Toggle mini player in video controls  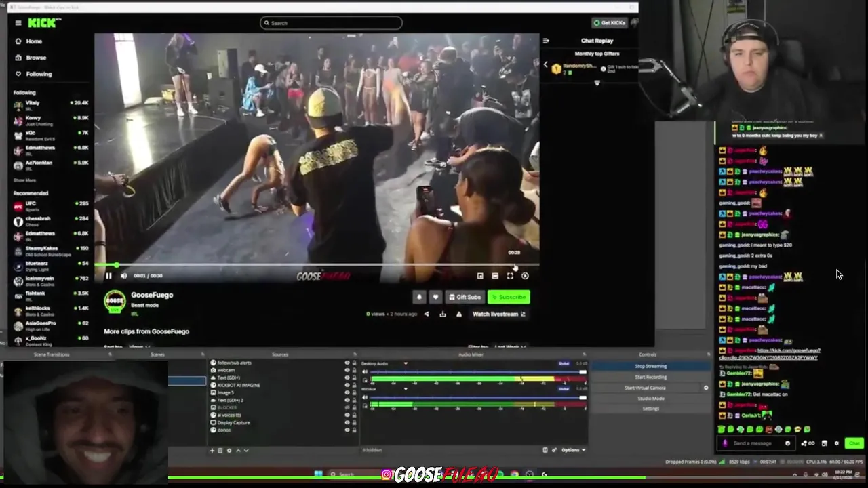tap(480, 276)
